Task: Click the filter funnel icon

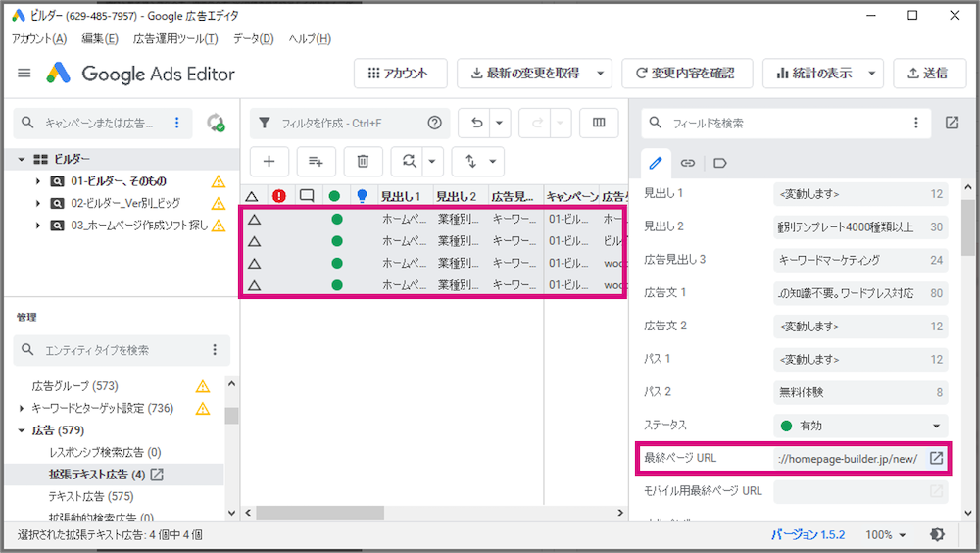Action: click(265, 123)
